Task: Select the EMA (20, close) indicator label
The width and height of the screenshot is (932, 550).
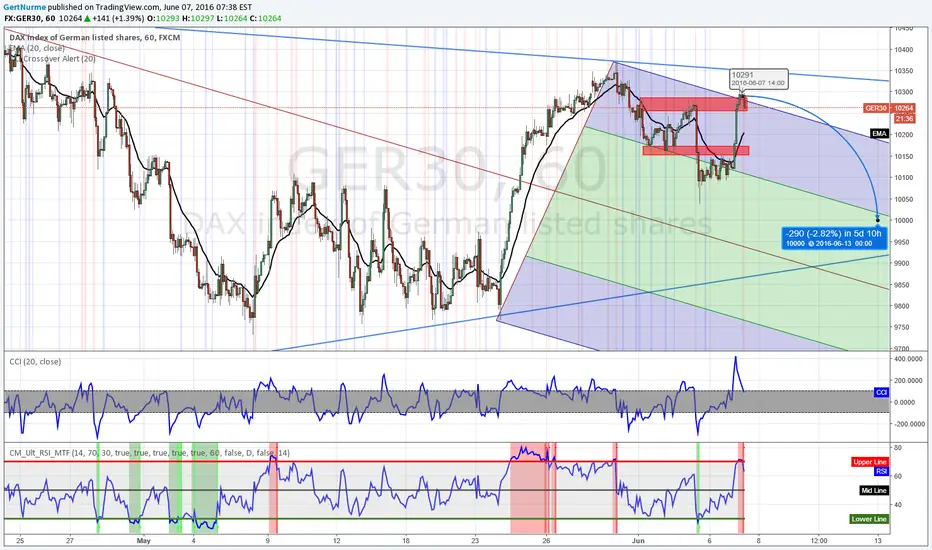Action: pos(37,48)
